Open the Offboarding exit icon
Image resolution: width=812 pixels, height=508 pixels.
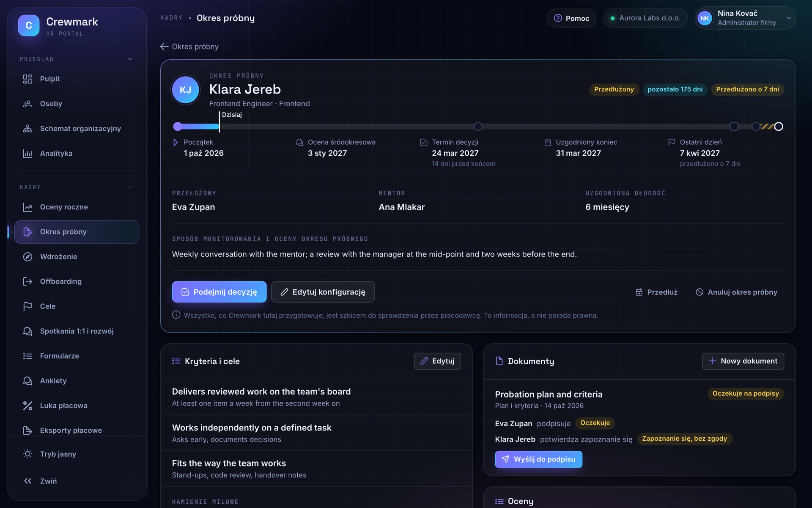[27, 282]
